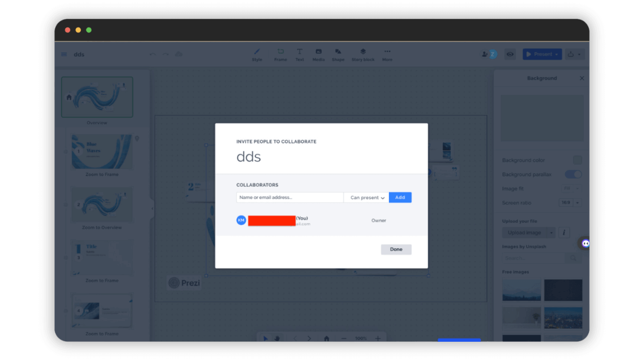
Task: Expand the More toolbar menu
Action: 387,54
